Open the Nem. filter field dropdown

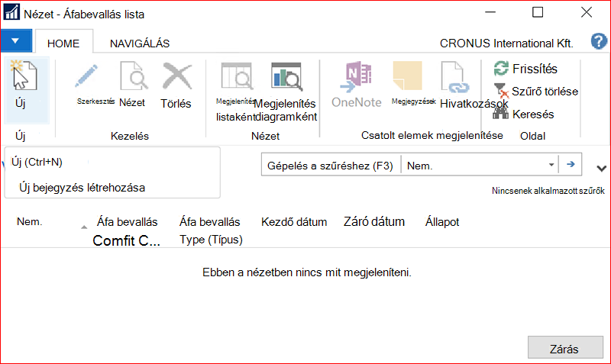click(x=551, y=165)
